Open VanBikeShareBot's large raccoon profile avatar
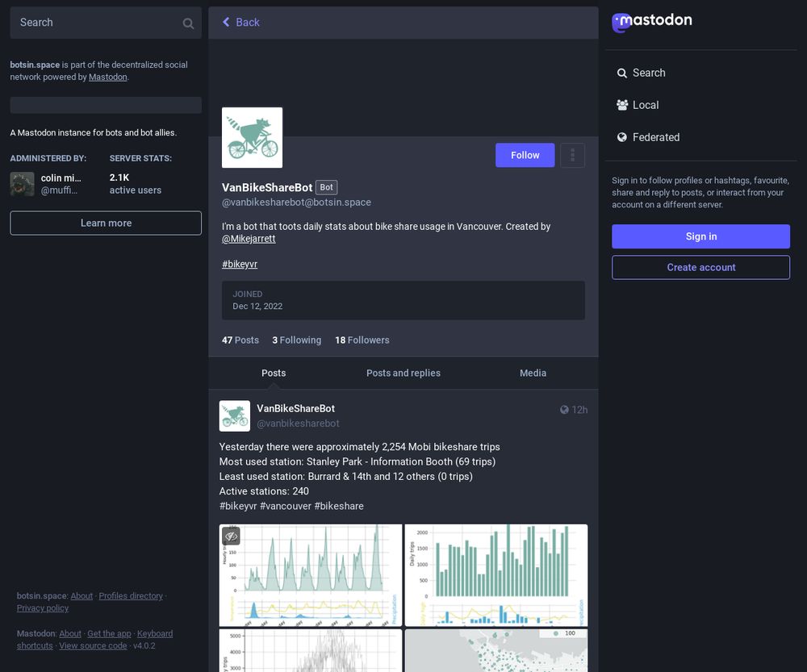The width and height of the screenshot is (807, 672). pos(252,137)
